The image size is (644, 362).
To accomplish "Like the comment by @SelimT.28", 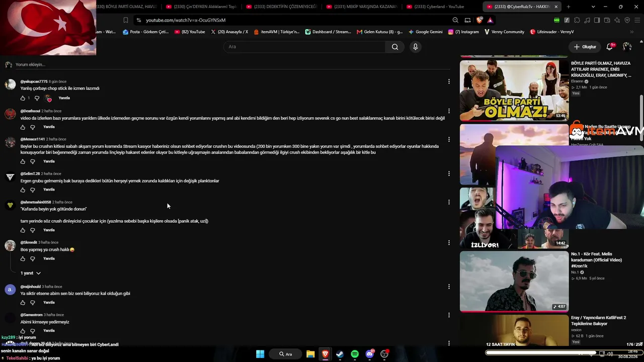I will click(23, 190).
